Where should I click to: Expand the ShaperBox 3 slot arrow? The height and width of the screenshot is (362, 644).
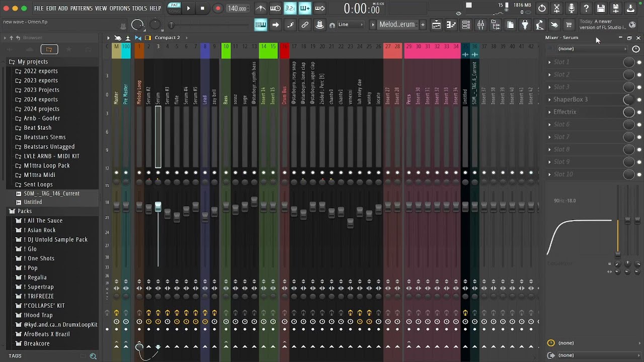tap(549, 100)
